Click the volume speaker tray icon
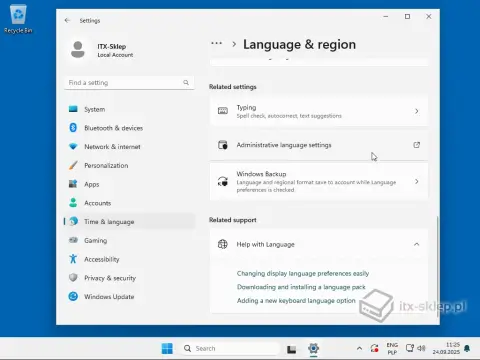This screenshot has width=480, height=360. click(421, 348)
